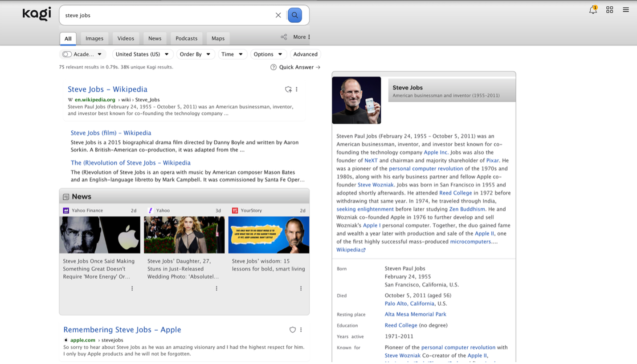Viewport: 637px width, 364px height.
Task: Open the Options dropdown
Action: tap(267, 54)
